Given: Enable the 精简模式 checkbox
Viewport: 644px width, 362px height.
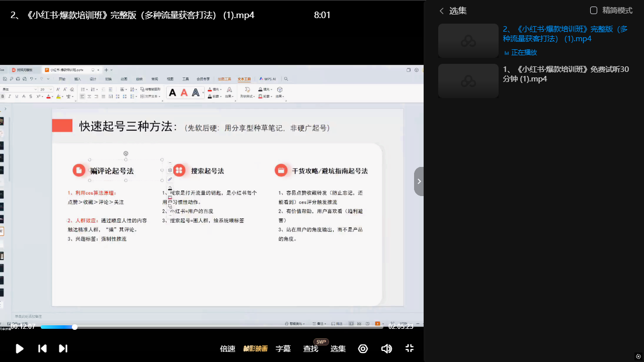Looking at the screenshot, I should 594,11.
